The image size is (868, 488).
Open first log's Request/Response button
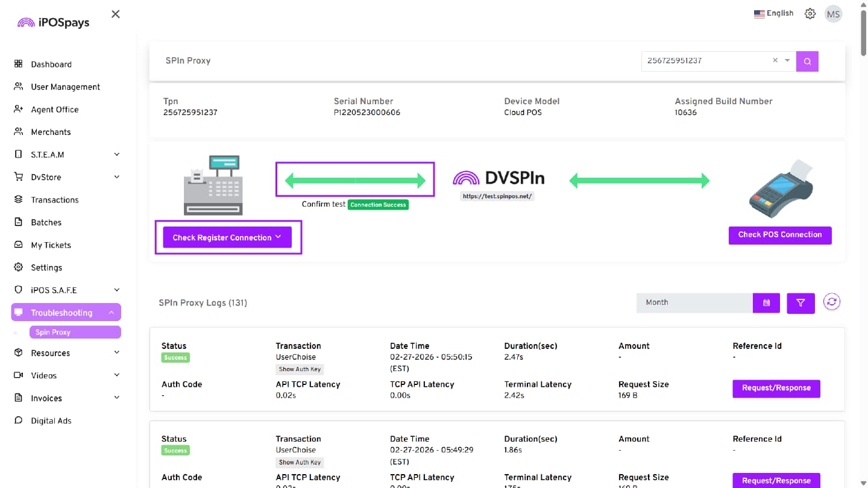(x=776, y=388)
